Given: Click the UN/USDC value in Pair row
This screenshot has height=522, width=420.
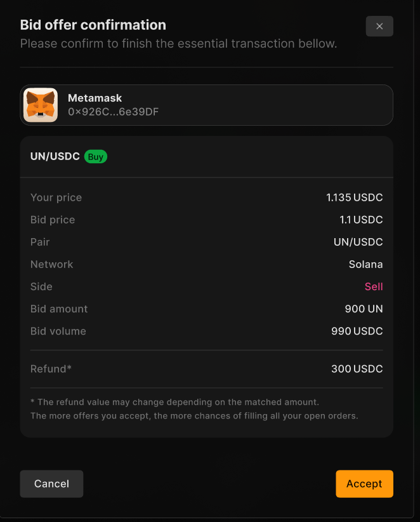Looking at the screenshot, I should tap(358, 242).
